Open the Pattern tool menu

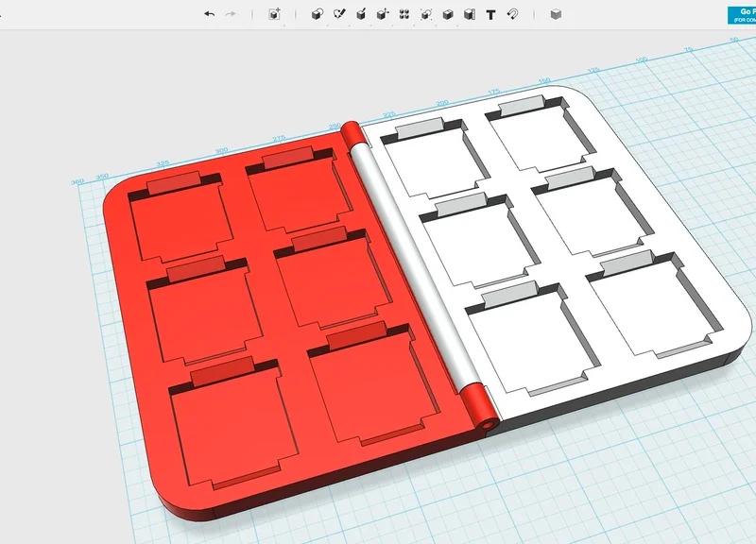(404, 14)
